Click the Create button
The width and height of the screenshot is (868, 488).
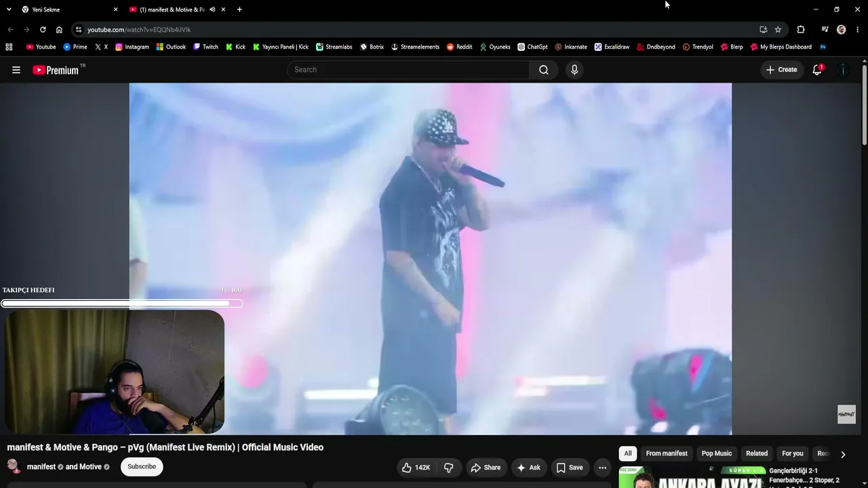point(781,70)
